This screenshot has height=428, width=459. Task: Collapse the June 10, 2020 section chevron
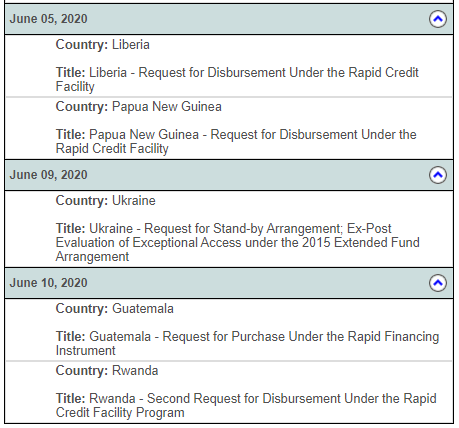[438, 283]
